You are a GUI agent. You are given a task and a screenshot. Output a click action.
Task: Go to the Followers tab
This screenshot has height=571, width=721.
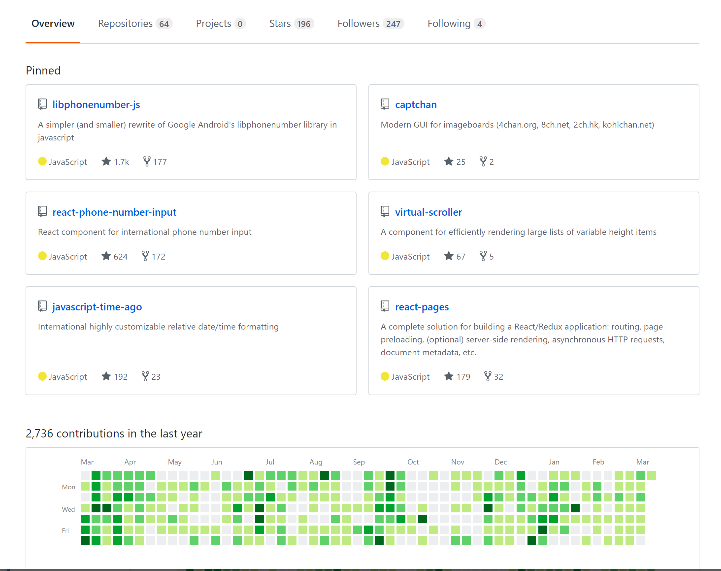370,23
